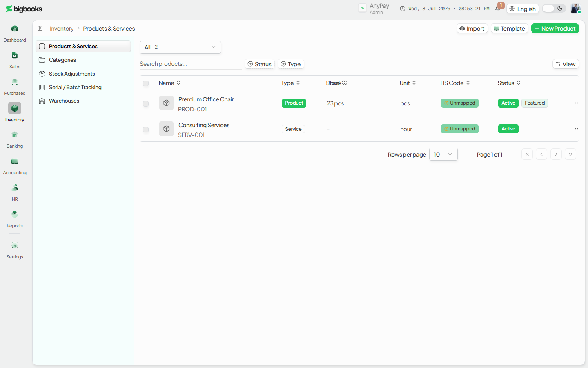The width and height of the screenshot is (588, 368).
Task: Go to the first page
Action: point(527,154)
